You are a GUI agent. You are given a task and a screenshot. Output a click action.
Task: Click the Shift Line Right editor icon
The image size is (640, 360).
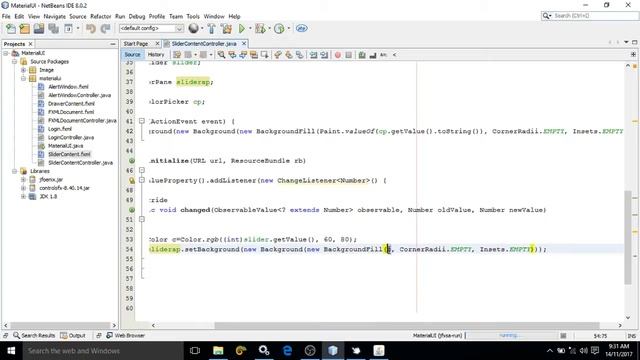(324, 55)
